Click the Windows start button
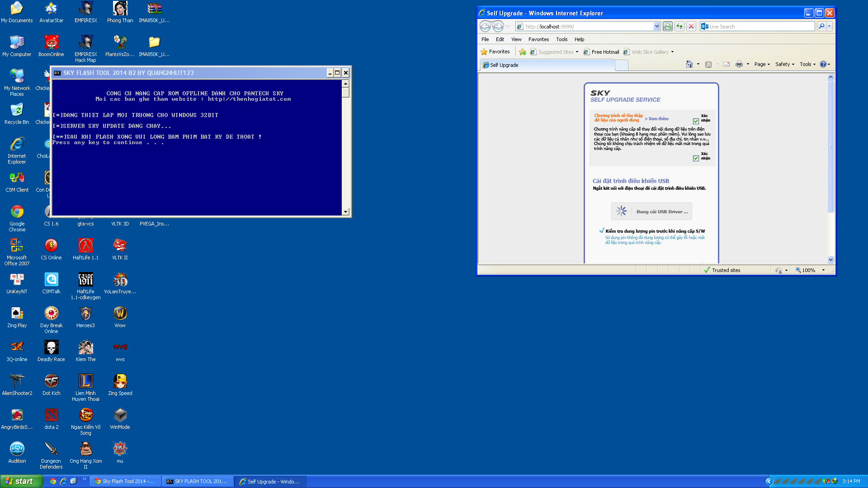The image size is (868, 488). pos(21,481)
